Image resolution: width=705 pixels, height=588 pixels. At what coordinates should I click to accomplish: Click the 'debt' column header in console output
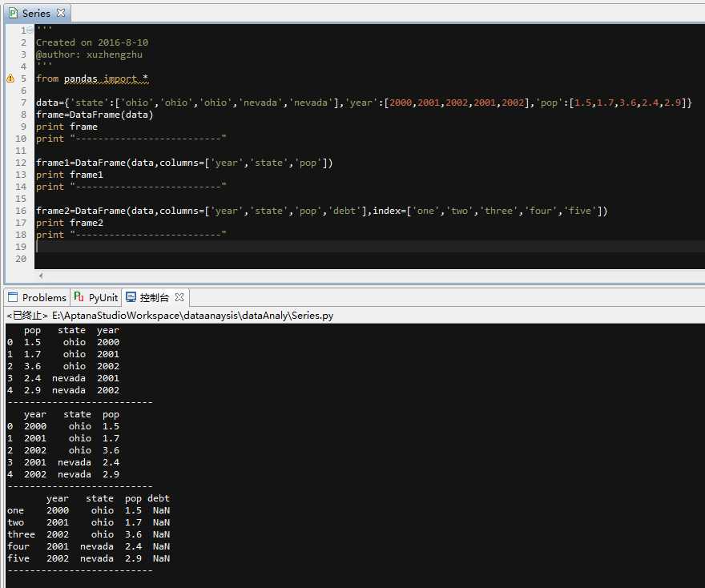click(x=159, y=498)
